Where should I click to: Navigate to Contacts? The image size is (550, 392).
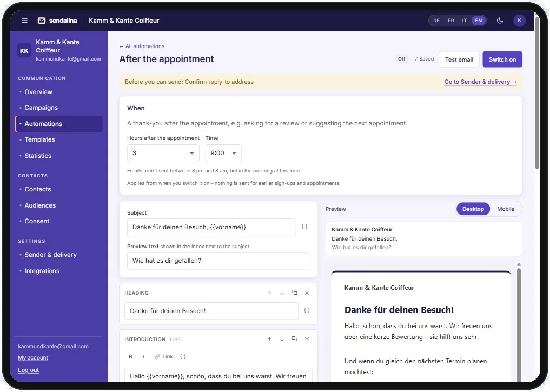(x=59, y=189)
